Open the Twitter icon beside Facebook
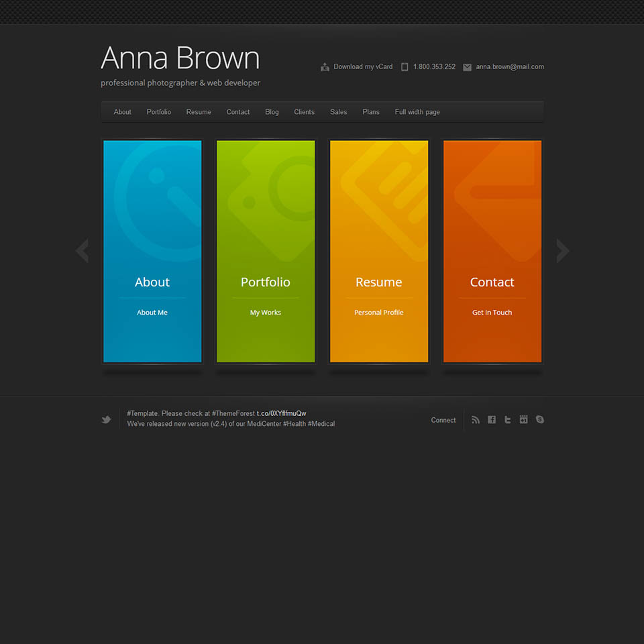The width and height of the screenshot is (644, 644). click(x=508, y=420)
